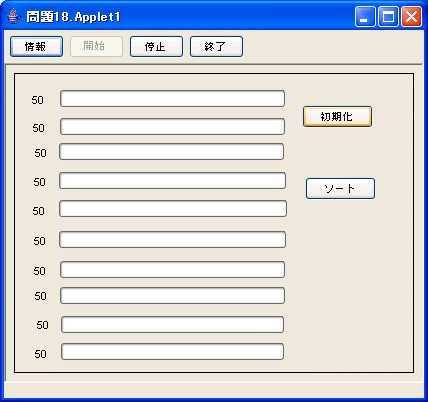Click the ソート button
Screen dimensions: 428x402
pyautogui.click(x=340, y=189)
